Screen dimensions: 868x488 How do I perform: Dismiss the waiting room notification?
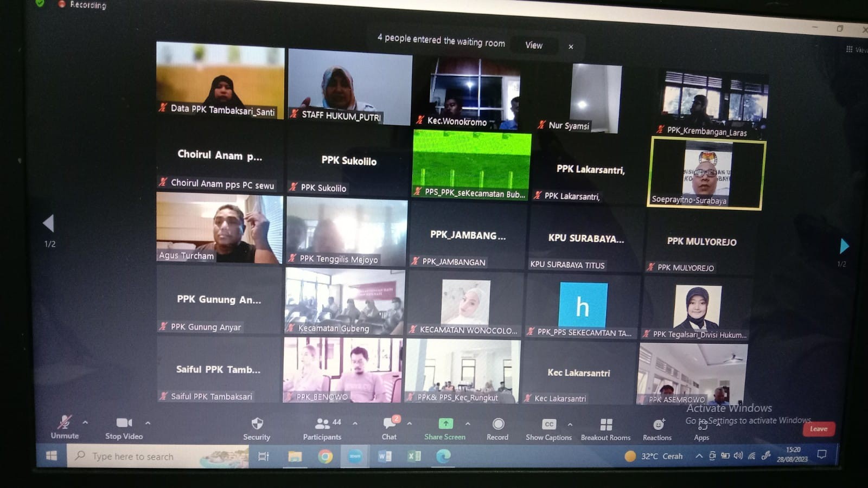tap(571, 47)
